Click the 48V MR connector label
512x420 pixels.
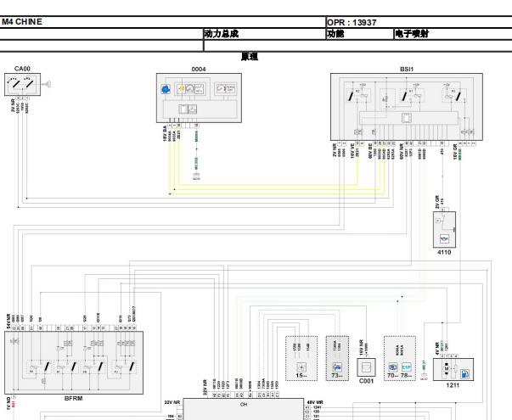point(315,402)
